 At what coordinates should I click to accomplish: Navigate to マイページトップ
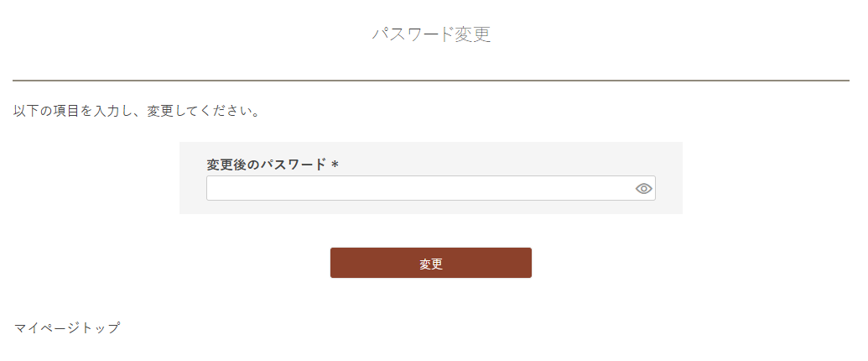pyautogui.click(x=67, y=328)
